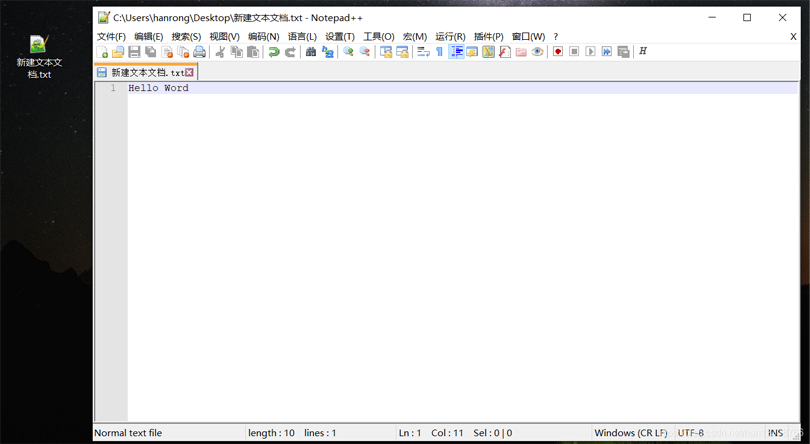Image resolution: width=810 pixels, height=444 pixels.
Task: Click the New file toolbar icon
Action: (x=102, y=52)
